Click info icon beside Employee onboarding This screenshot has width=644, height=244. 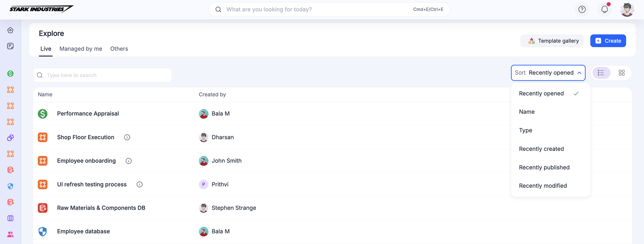point(129,161)
